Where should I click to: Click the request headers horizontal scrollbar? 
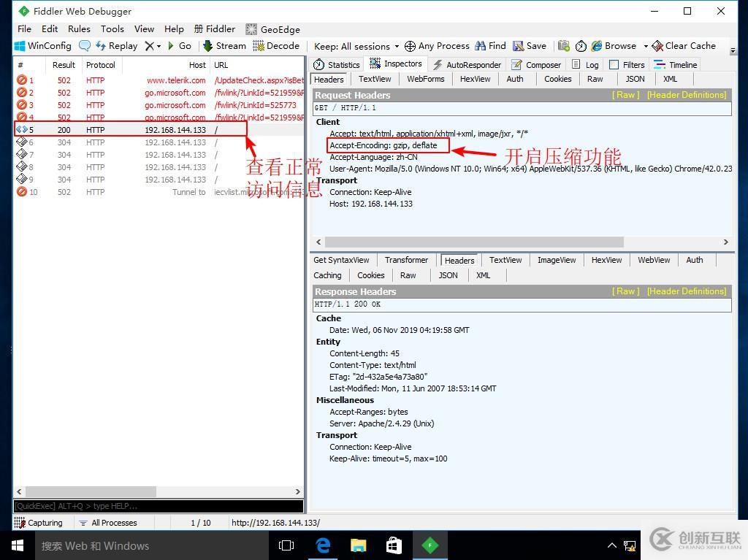[475, 242]
